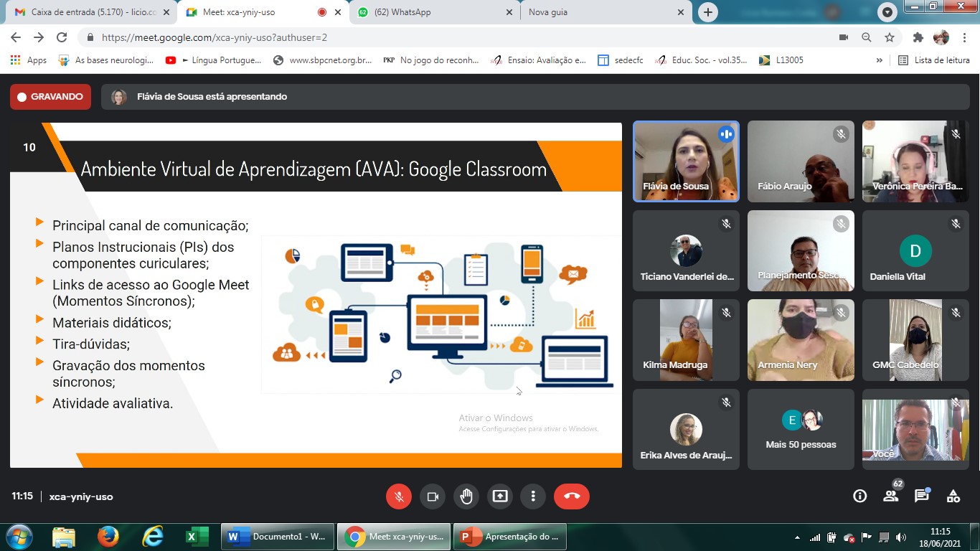The image size is (980, 551).
Task: Unmute the microphone
Action: 399,496
